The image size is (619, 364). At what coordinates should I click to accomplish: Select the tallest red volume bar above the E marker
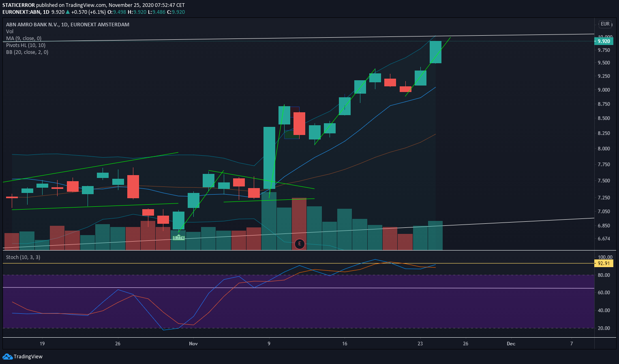pyautogui.click(x=299, y=224)
